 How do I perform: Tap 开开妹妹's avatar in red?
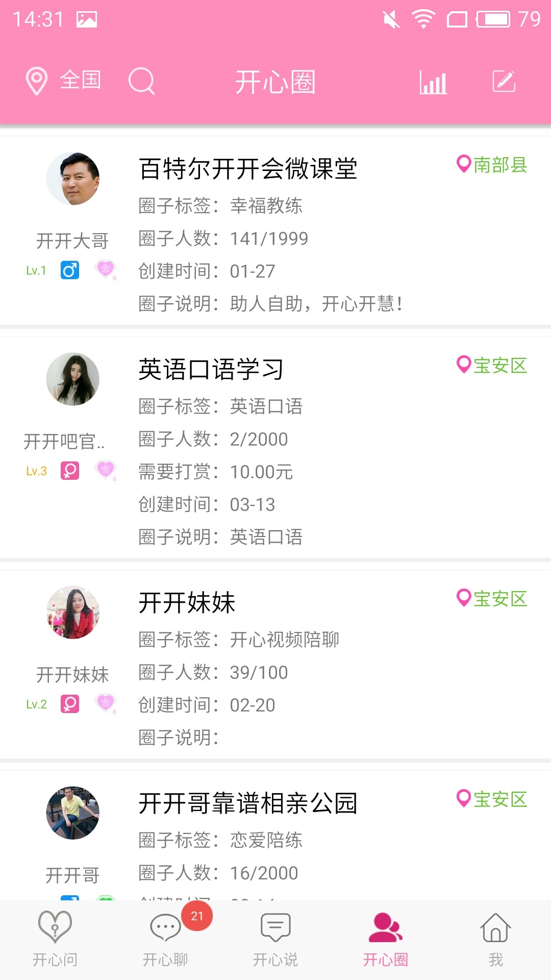pos(73,612)
